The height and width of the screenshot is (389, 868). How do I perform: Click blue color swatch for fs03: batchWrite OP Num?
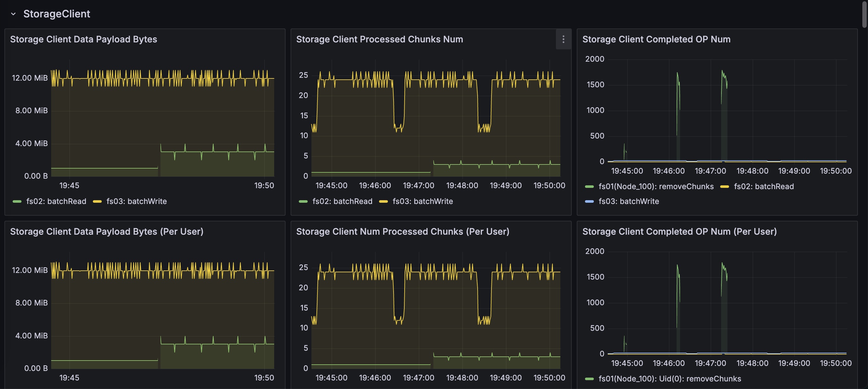pos(589,201)
